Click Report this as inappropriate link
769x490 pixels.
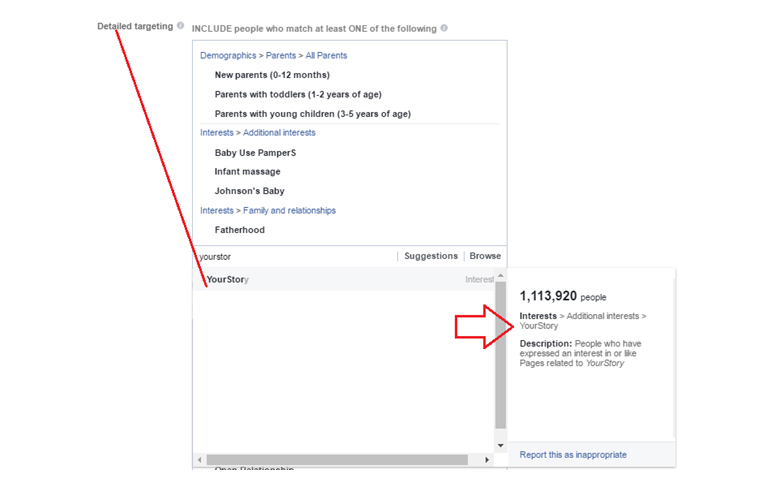573,455
